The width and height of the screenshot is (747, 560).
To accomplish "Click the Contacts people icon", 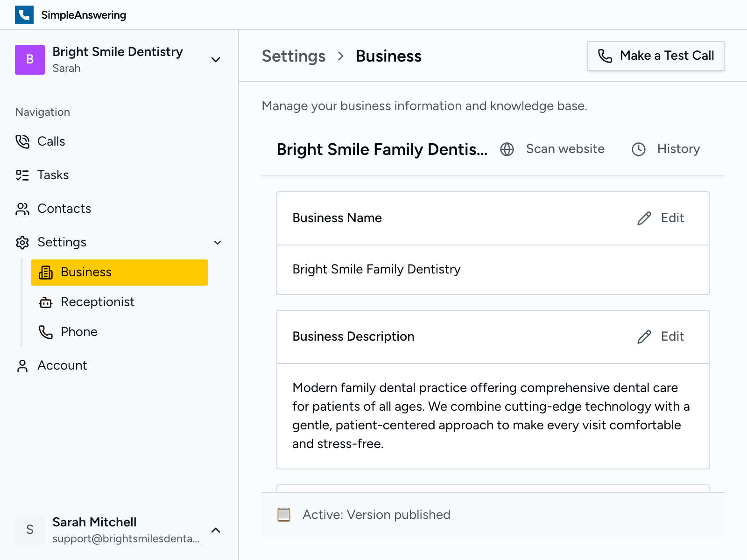I will 22,209.
